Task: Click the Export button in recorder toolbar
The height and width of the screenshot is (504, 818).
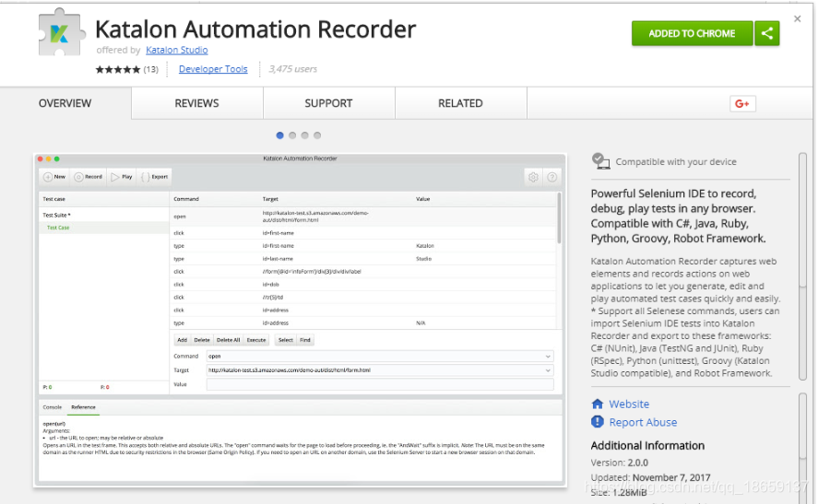Action: [154, 177]
